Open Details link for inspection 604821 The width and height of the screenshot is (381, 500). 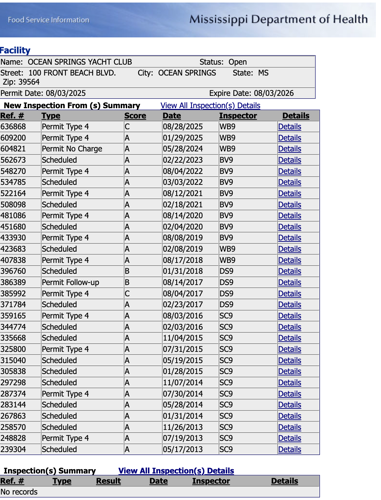coord(289,149)
